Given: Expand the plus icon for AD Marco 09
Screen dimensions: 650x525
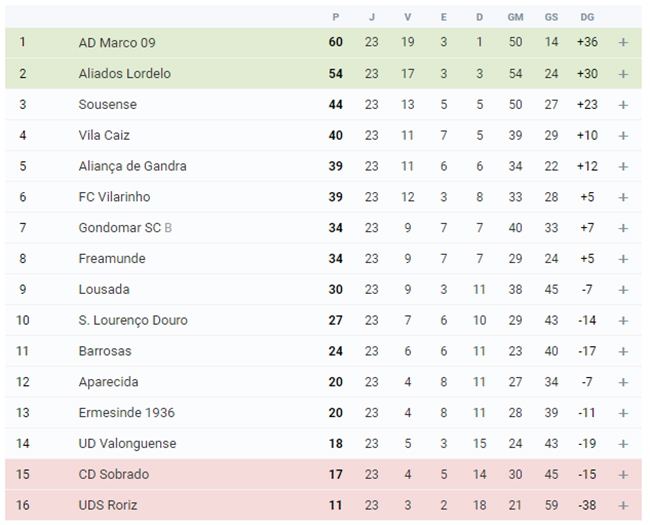Looking at the screenshot, I should (623, 43).
